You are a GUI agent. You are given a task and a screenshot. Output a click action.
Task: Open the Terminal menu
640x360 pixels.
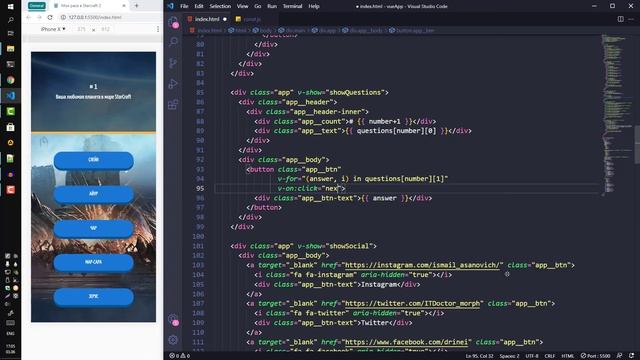[x=292, y=6]
